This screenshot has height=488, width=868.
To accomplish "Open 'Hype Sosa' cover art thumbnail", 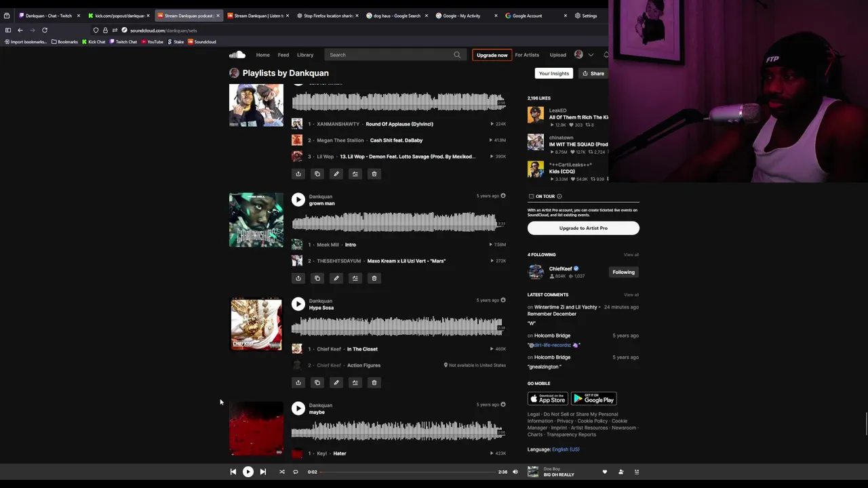I will [256, 325].
